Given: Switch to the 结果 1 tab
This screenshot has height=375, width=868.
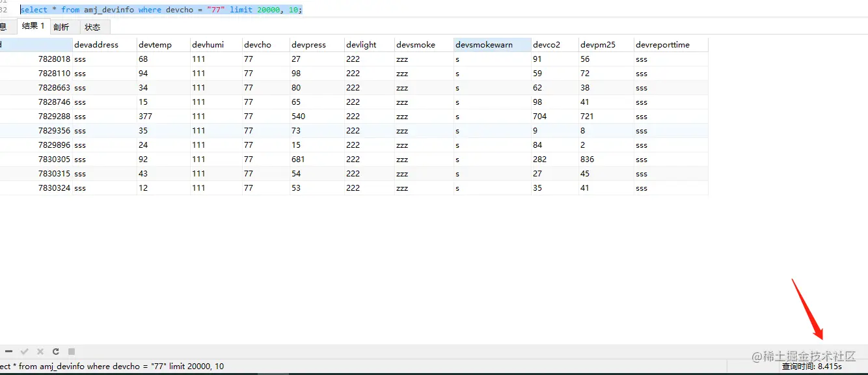Looking at the screenshot, I should pyautogui.click(x=33, y=26).
